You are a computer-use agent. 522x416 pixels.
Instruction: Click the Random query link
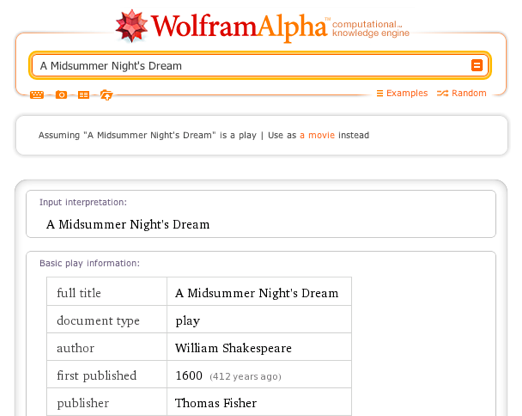(462, 93)
